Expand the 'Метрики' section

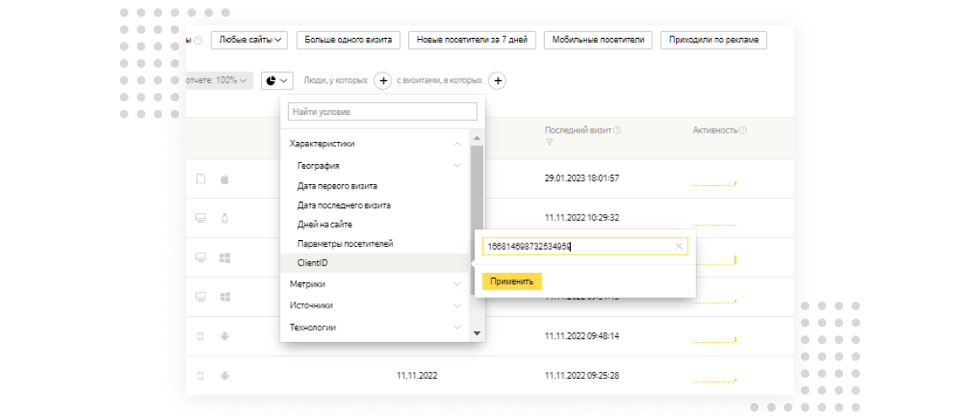coord(457,285)
